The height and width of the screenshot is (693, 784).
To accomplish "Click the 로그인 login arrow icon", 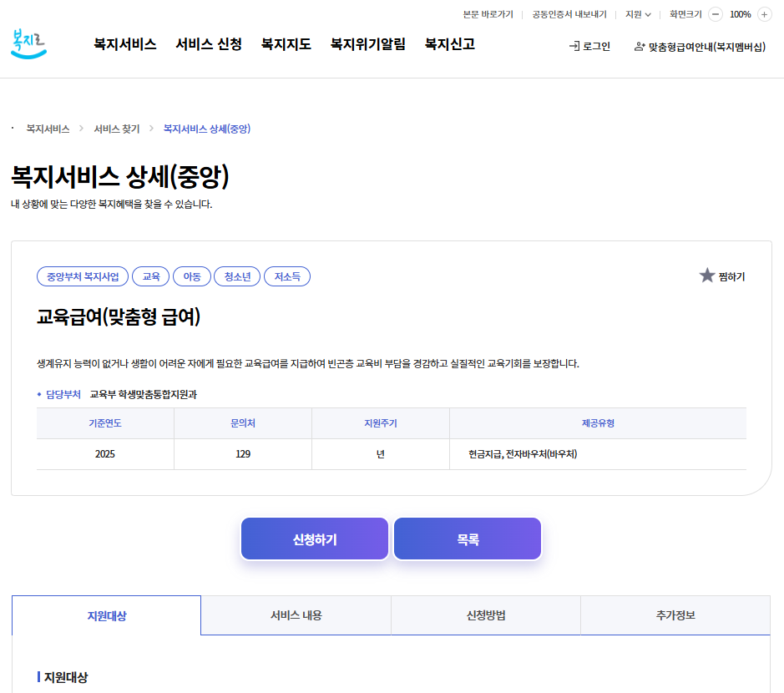I will (574, 48).
